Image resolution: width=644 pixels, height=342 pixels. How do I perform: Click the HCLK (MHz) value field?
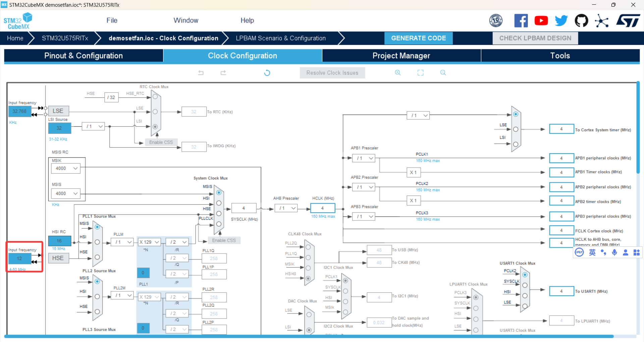click(323, 208)
